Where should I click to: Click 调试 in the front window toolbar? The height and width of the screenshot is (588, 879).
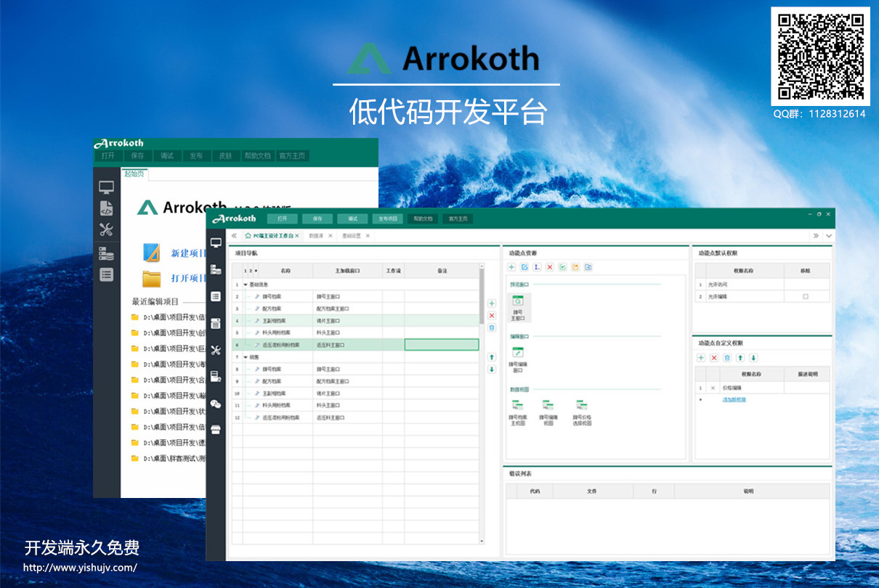coord(352,219)
